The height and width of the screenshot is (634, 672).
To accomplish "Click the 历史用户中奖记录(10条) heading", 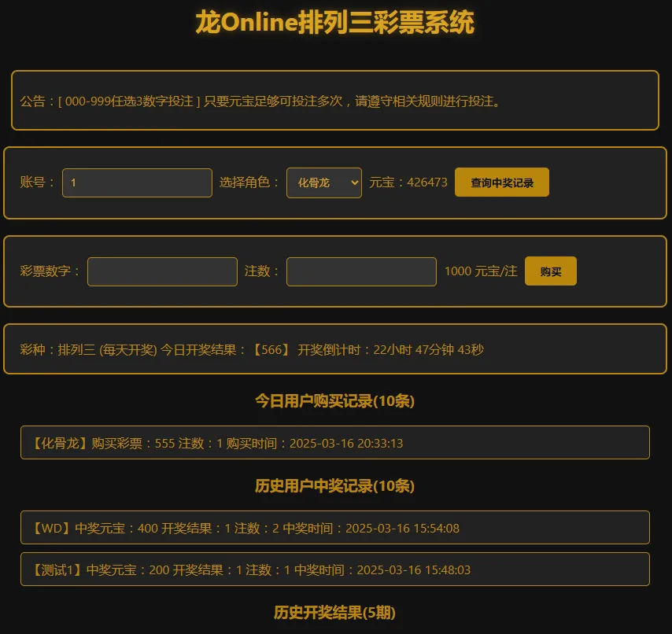I will point(335,486).
